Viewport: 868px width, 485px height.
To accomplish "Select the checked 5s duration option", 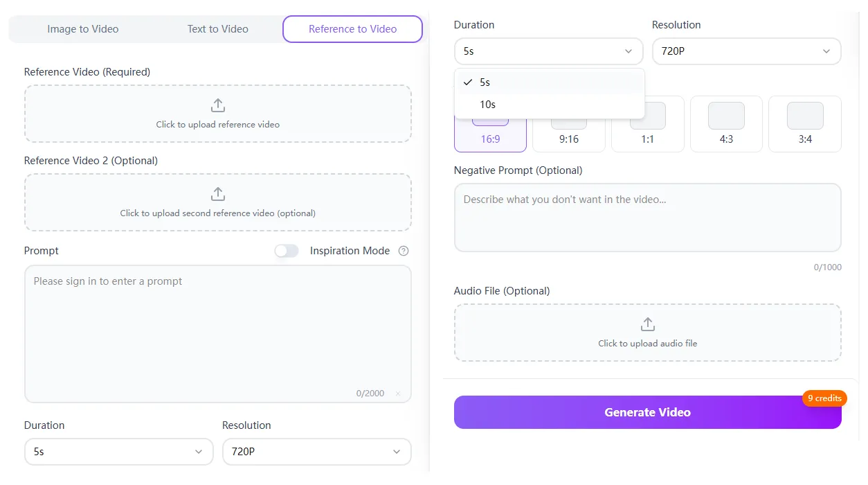I will tap(485, 82).
